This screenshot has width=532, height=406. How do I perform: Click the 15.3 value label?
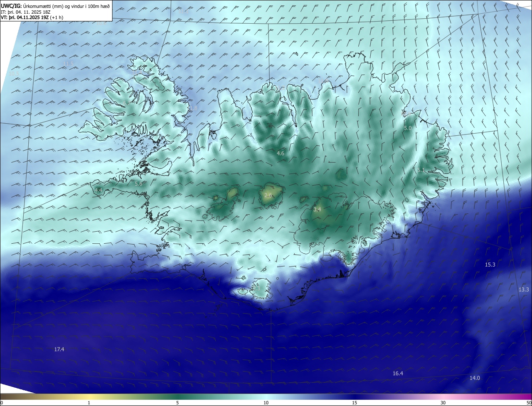[x=490, y=264]
